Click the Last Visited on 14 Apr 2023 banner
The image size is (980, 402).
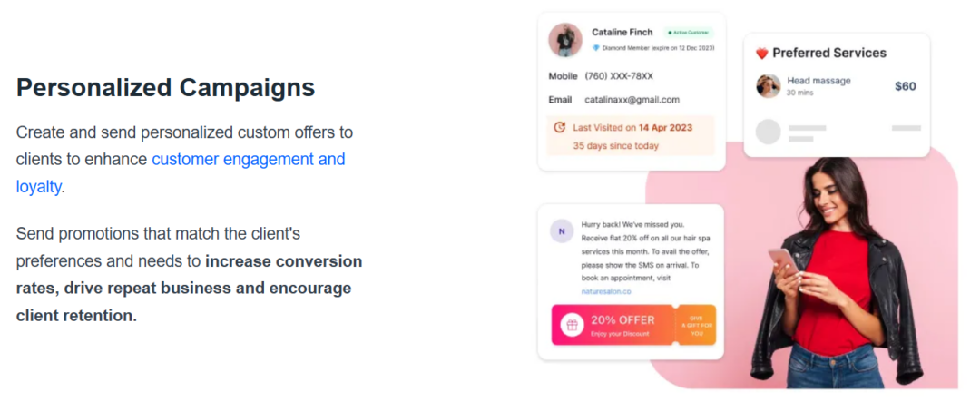pos(632,136)
